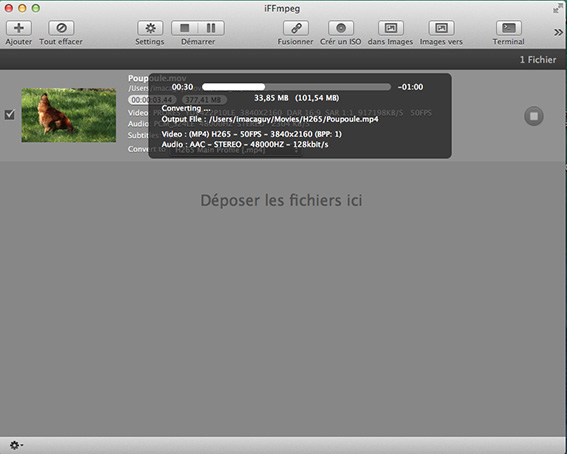Click the Audio AAC STEREO output line
The image size is (567, 454).
click(245, 145)
